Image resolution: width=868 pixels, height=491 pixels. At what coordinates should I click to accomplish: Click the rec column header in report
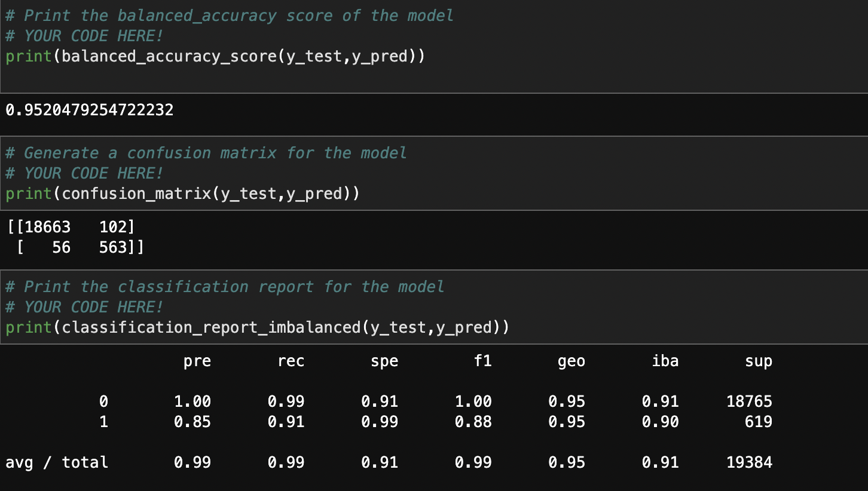point(291,361)
